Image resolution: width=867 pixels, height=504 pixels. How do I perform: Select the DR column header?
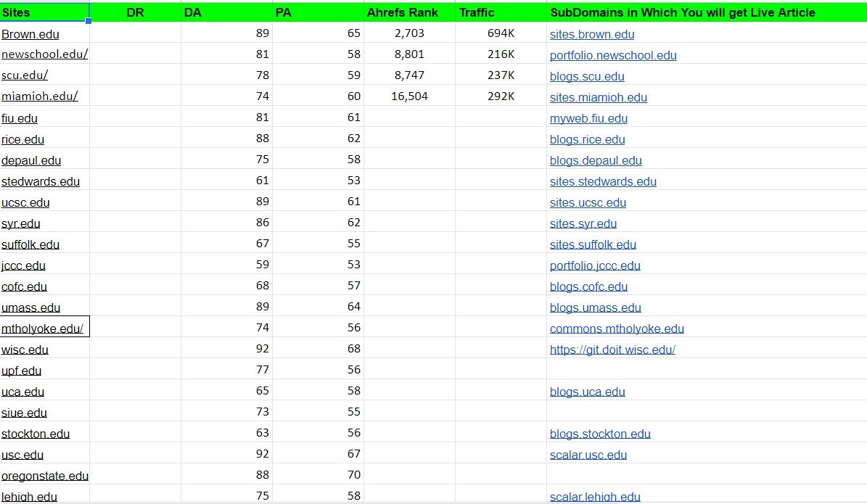coord(135,12)
